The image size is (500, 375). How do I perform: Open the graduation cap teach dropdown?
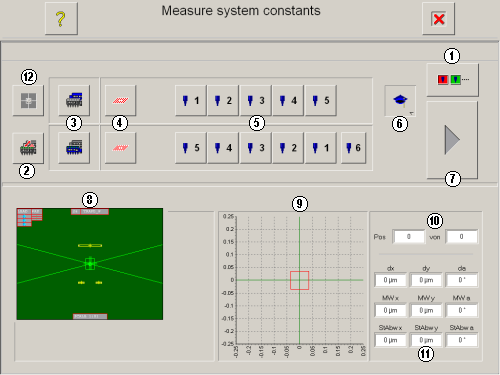pyautogui.click(x=400, y=101)
